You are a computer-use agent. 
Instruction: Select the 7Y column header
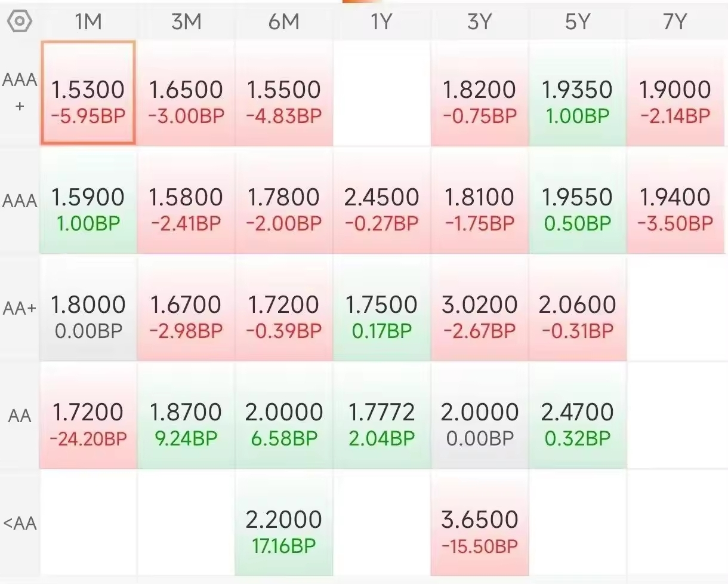(x=675, y=21)
